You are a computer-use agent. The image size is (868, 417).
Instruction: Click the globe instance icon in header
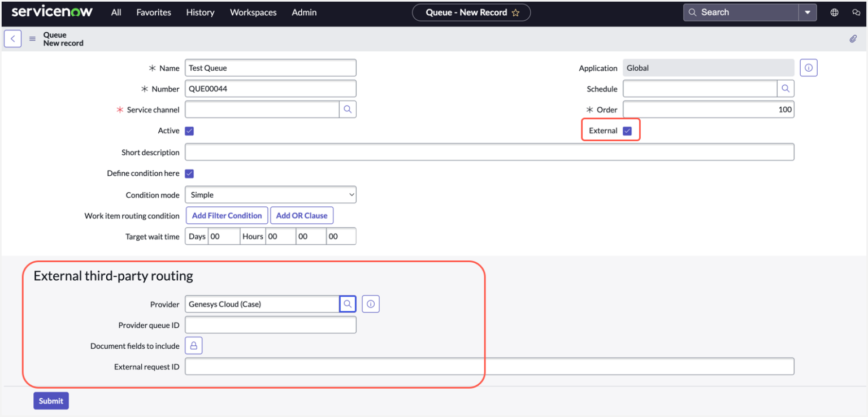click(x=834, y=12)
